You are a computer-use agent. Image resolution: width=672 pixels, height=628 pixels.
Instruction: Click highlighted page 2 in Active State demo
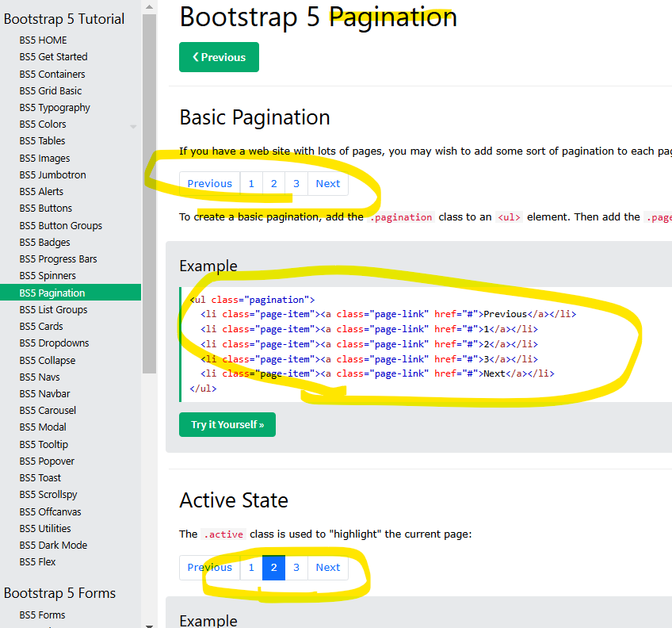274,568
